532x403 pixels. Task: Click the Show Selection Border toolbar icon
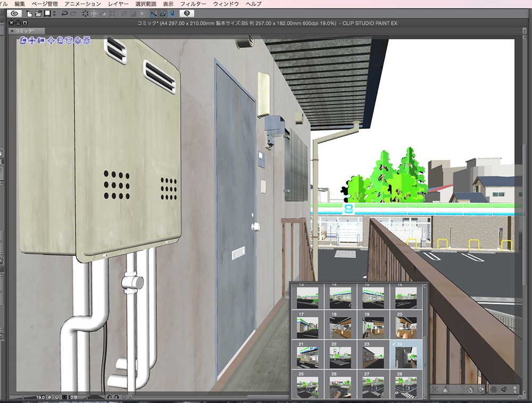[x=142, y=14]
